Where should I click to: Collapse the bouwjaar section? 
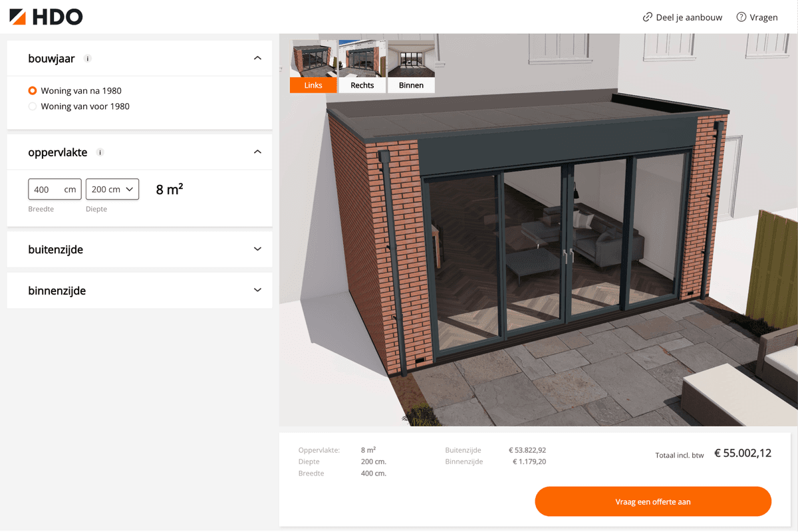(x=257, y=59)
